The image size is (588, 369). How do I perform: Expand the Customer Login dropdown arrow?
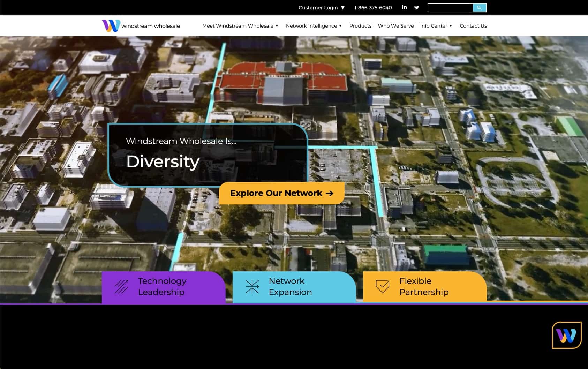click(343, 8)
